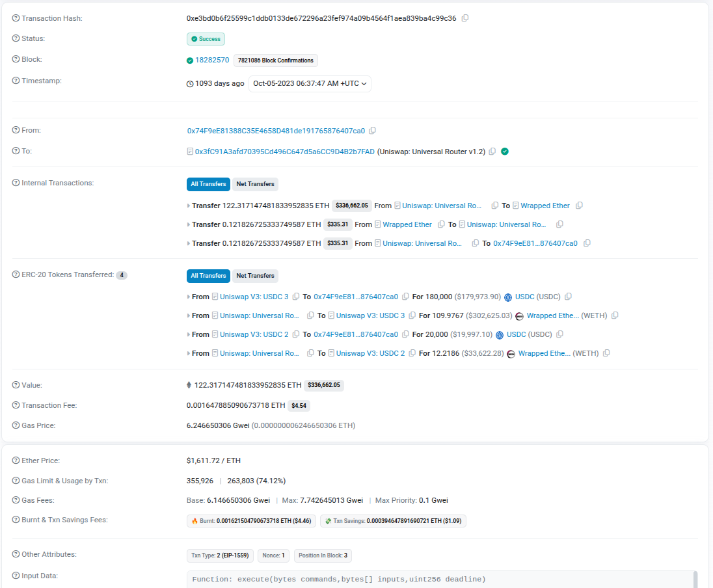Click the USDC token logo in 180,000 row
713x588 pixels.
pyautogui.click(x=508, y=297)
